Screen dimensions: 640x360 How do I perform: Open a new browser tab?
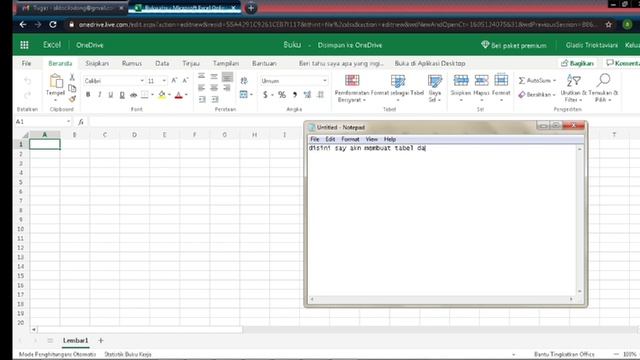coord(251,7)
